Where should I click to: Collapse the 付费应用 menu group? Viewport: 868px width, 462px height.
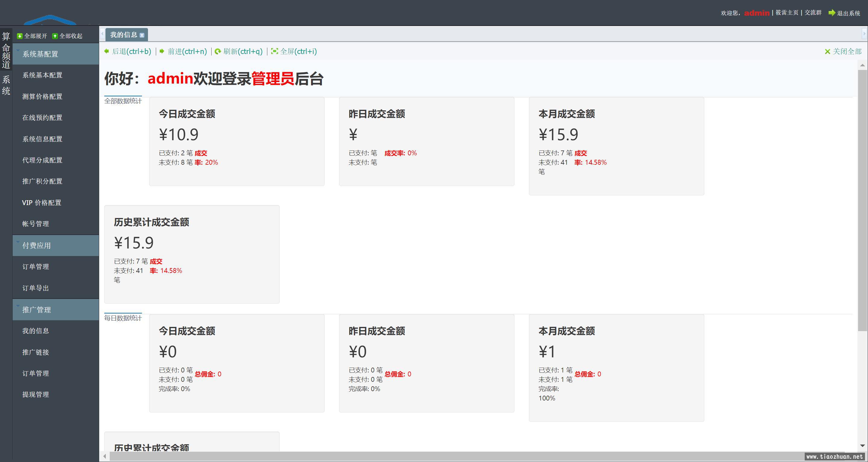tap(56, 245)
